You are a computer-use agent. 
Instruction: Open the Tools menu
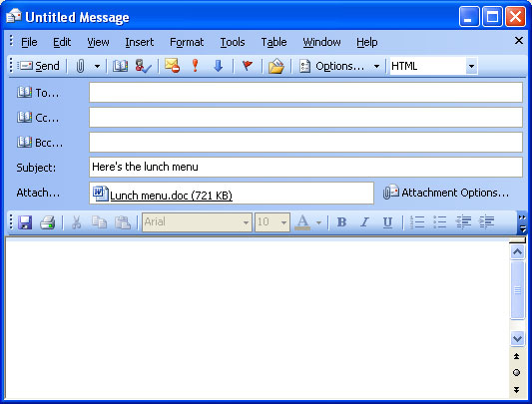click(x=233, y=42)
